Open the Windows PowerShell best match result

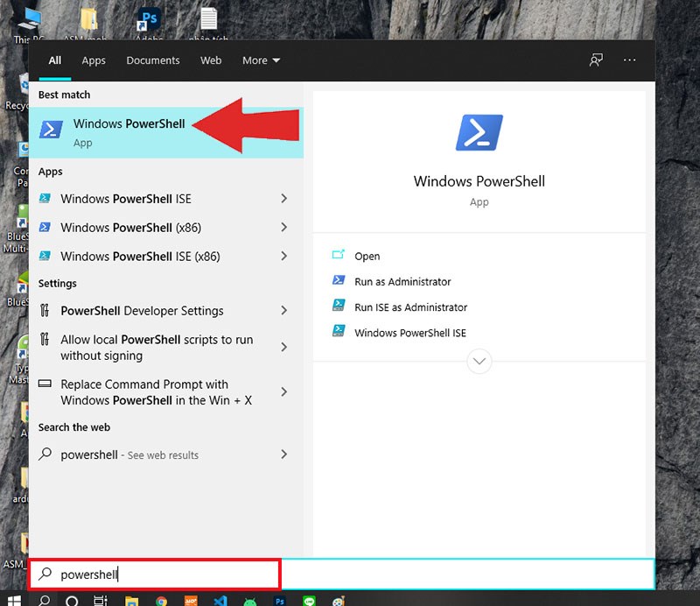pyautogui.click(x=166, y=132)
